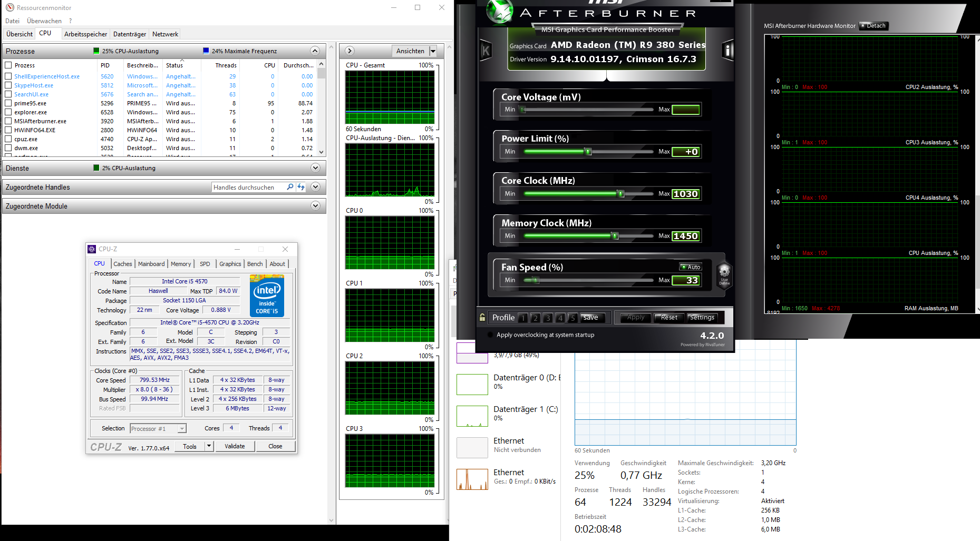
Task: Click Handles search magnifier icon
Action: click(x=290, y=187)
